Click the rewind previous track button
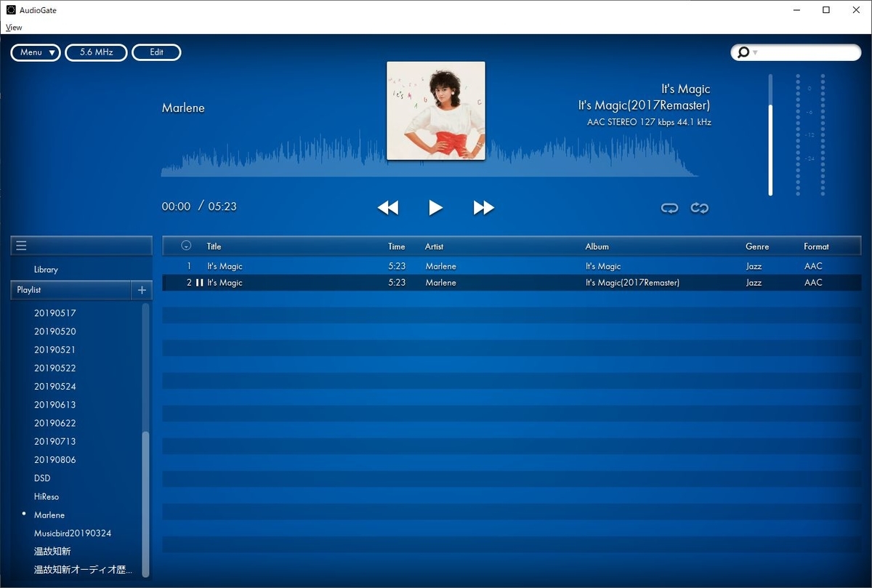The height and width of the screenshot is (588, 872). 388,208
